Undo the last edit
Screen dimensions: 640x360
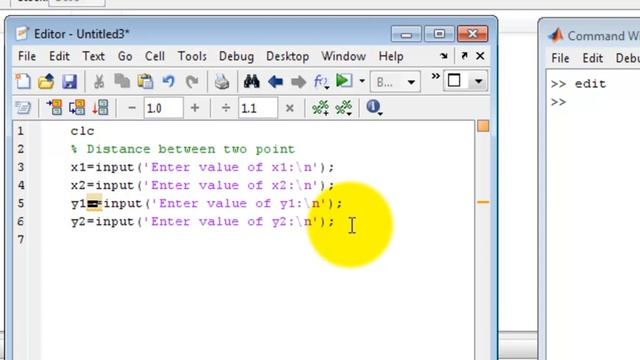point(169,82)
